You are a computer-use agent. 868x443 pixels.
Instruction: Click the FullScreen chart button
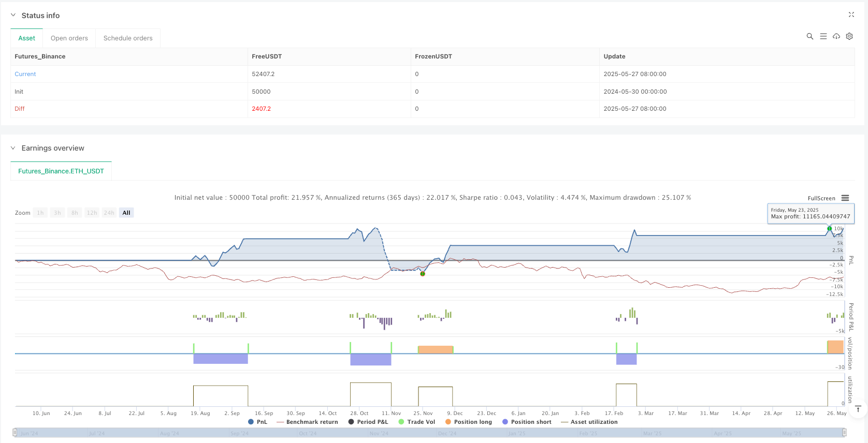point(821,198)
